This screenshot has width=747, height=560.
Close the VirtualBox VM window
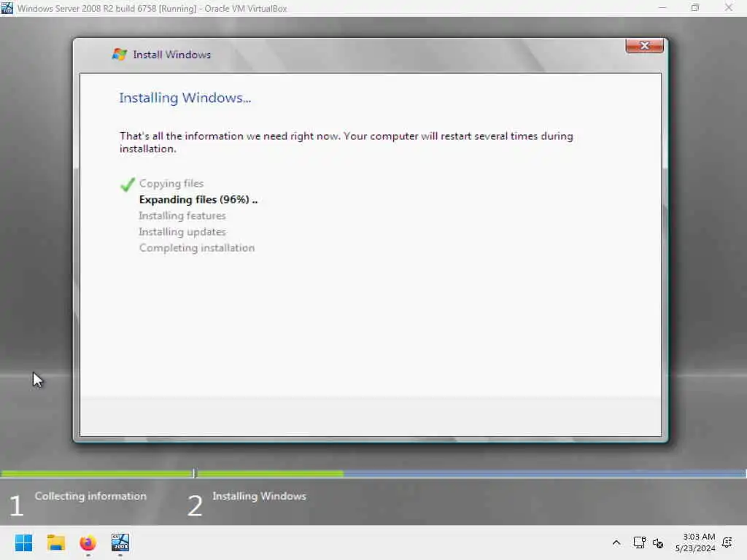(729, 8)
